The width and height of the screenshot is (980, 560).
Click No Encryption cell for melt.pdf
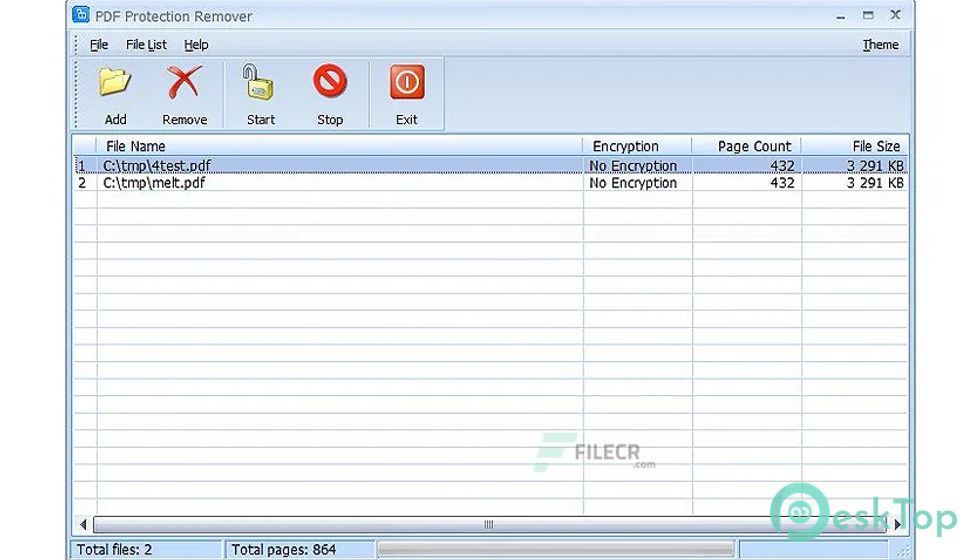[x=637, y=182]
